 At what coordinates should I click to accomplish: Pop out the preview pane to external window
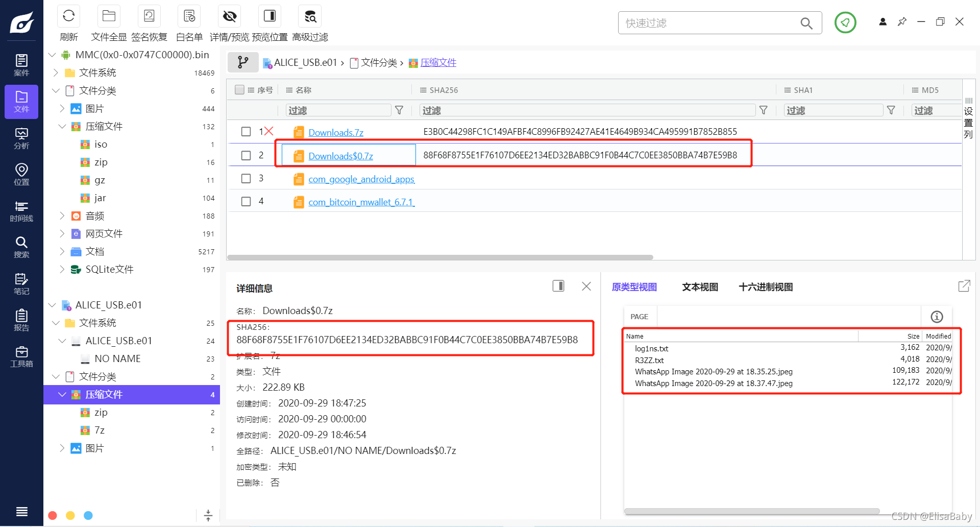(x=964, y=286)
